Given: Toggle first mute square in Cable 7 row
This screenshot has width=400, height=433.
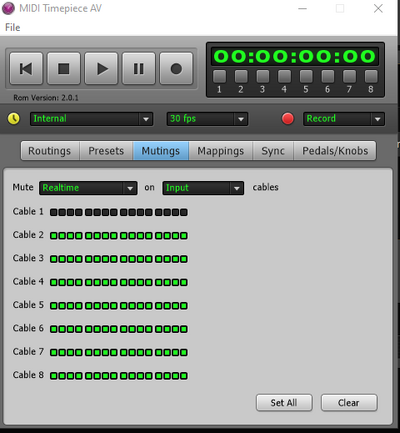Looking at the screenshot, I should 53,352.
